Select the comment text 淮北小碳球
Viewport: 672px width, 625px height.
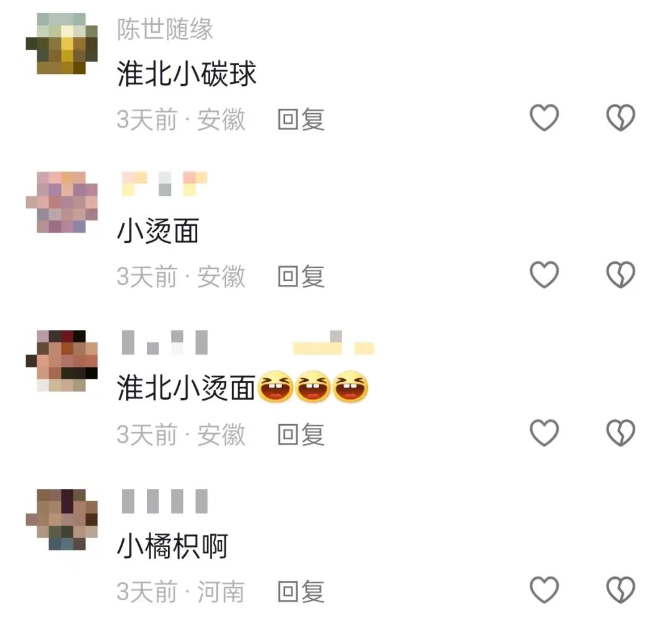pos(187,73)
